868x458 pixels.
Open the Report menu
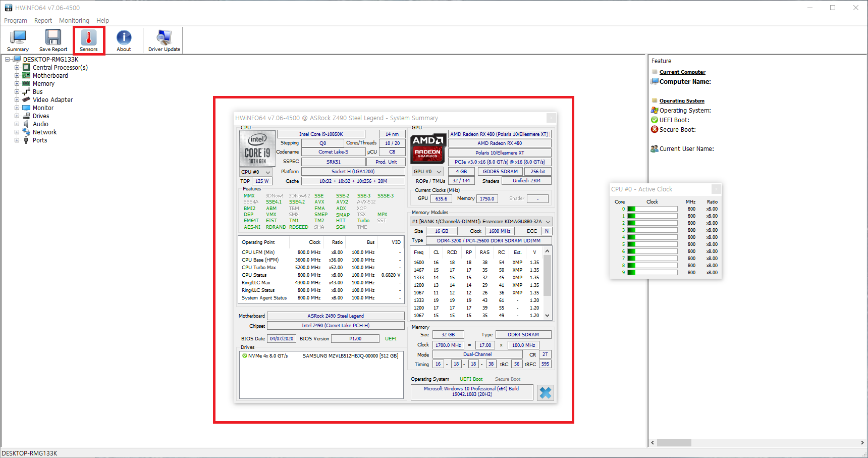click(x=43, y=21)
